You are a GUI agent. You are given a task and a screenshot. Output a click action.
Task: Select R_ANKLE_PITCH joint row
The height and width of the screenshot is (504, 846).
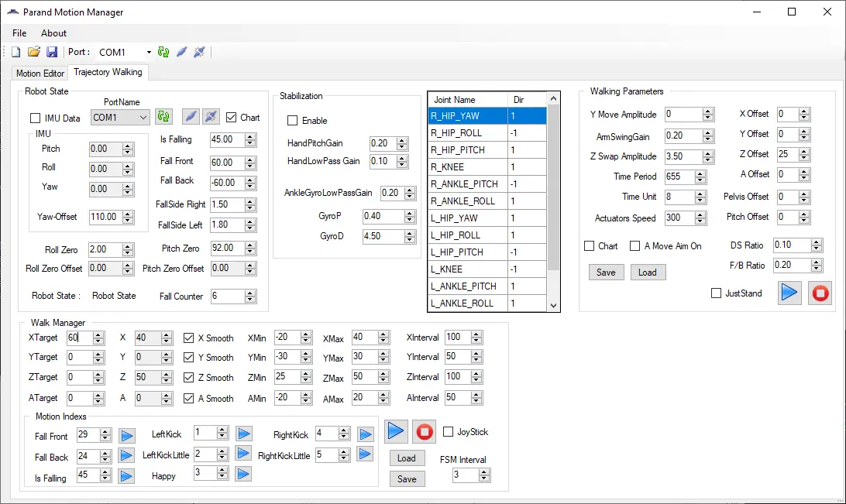[488, 183]
